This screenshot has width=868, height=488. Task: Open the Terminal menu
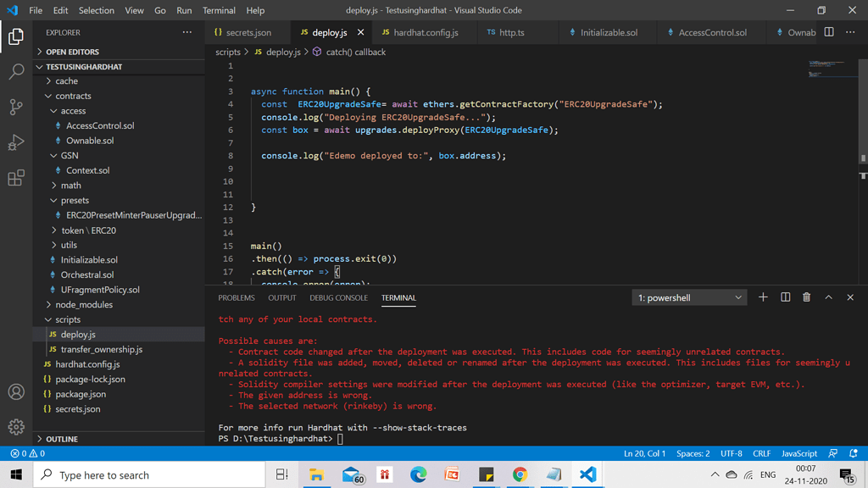click(x=219, y=10)
